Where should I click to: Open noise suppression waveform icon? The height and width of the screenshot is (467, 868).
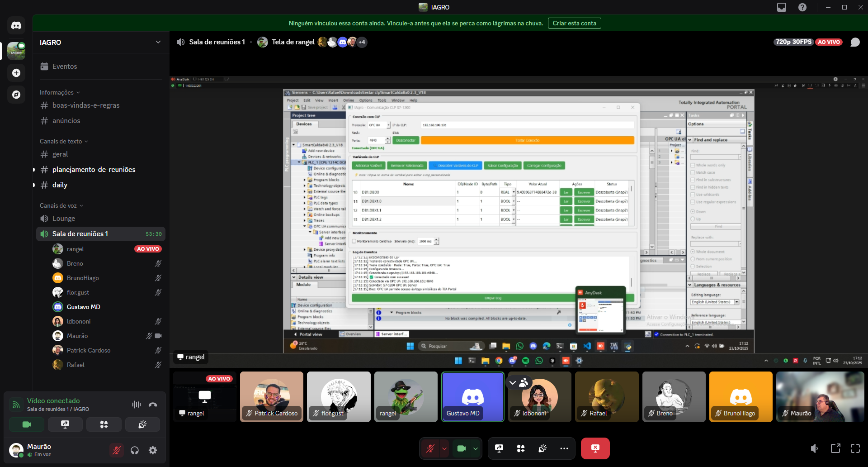tap(136, 405)
